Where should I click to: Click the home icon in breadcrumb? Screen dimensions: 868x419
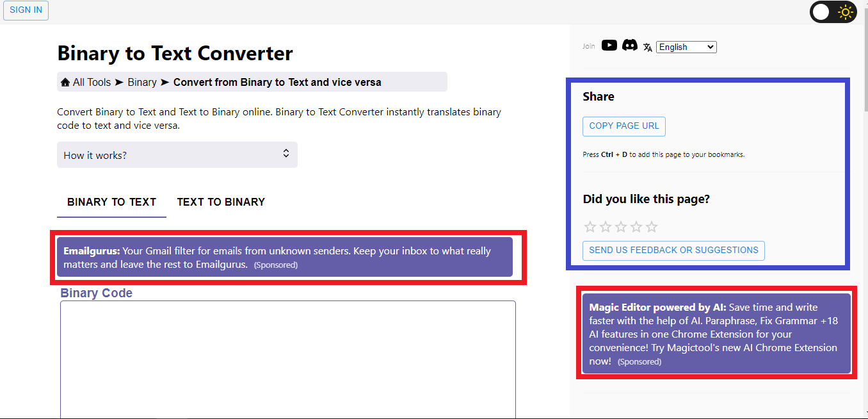click(x=65, y=83)
